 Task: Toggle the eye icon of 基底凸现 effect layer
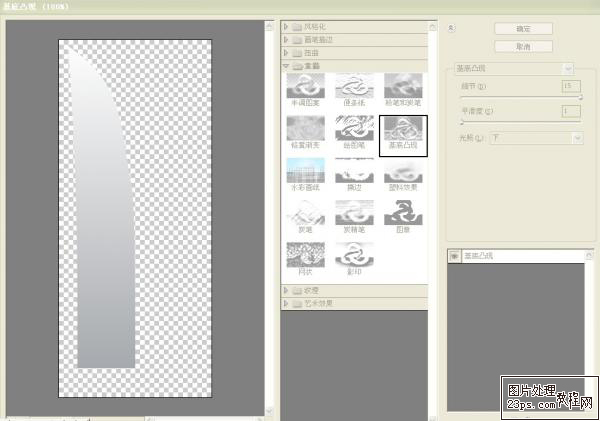[454, 256]
